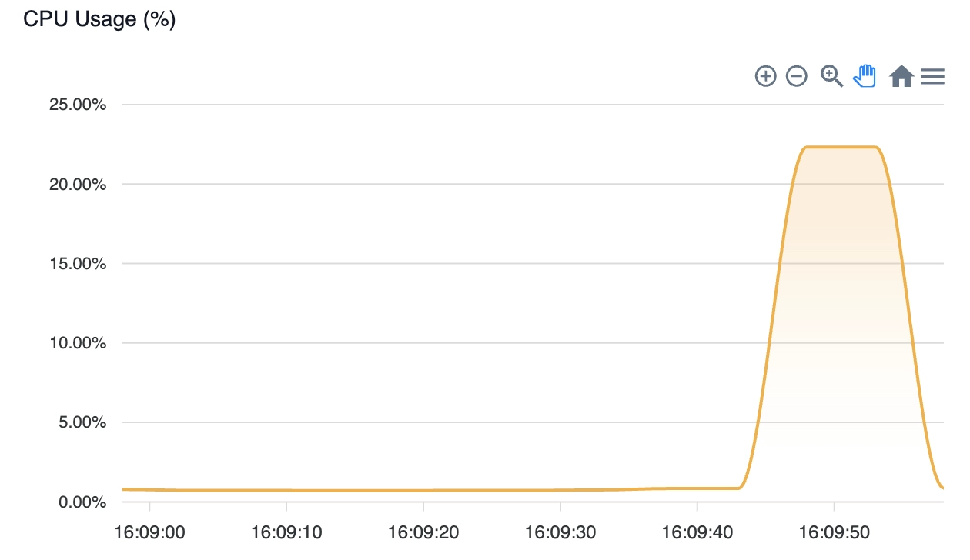Select the 16:09:20 time axis label
The image size is (970, 560).
click(x=423, y=532)
